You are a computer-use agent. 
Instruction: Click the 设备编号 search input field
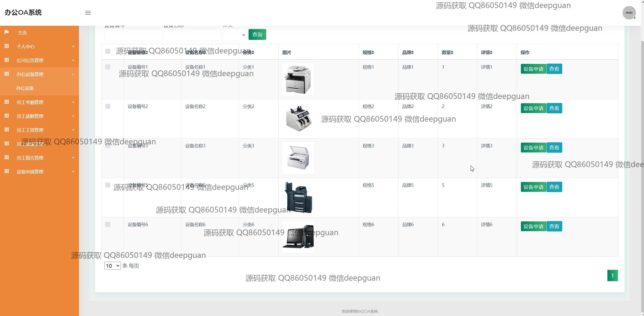(133, 35)
